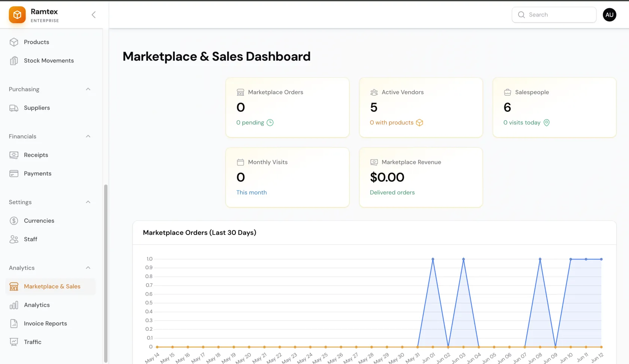Click the Suppliers truck icon
The width and height of the screenshot is (629, 364).
coord(14,108)
